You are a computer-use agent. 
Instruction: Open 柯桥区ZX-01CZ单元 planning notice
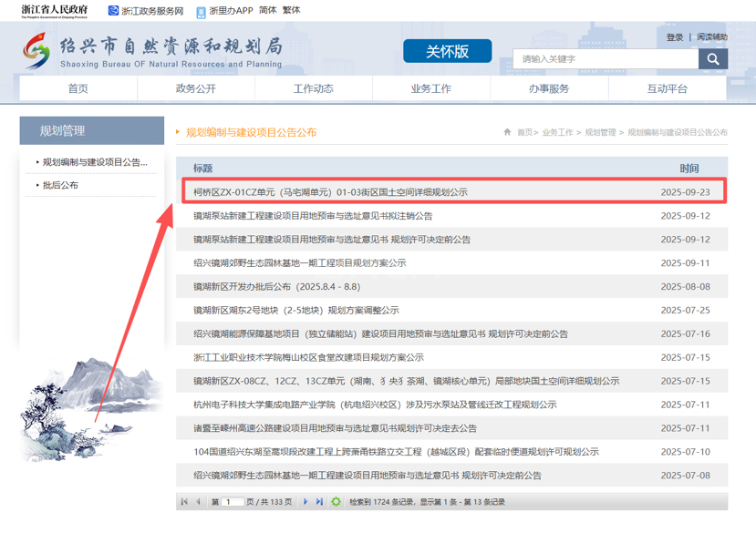pos(330,192)
